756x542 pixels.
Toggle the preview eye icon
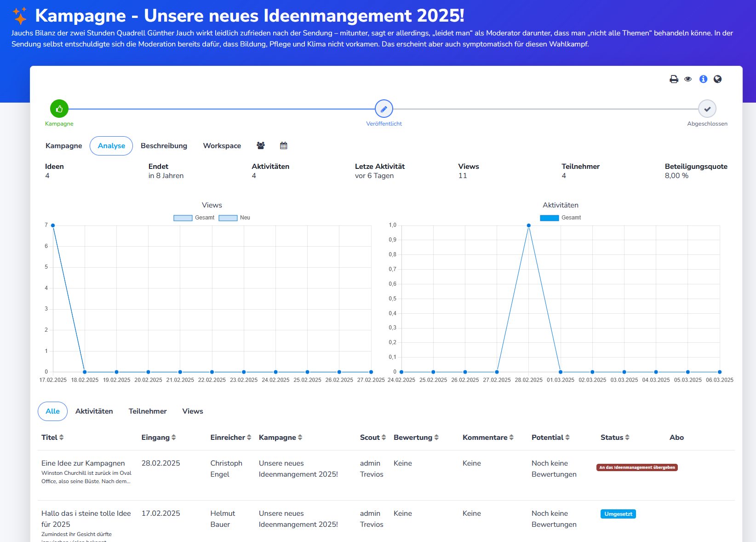click(x=688, y=79)
